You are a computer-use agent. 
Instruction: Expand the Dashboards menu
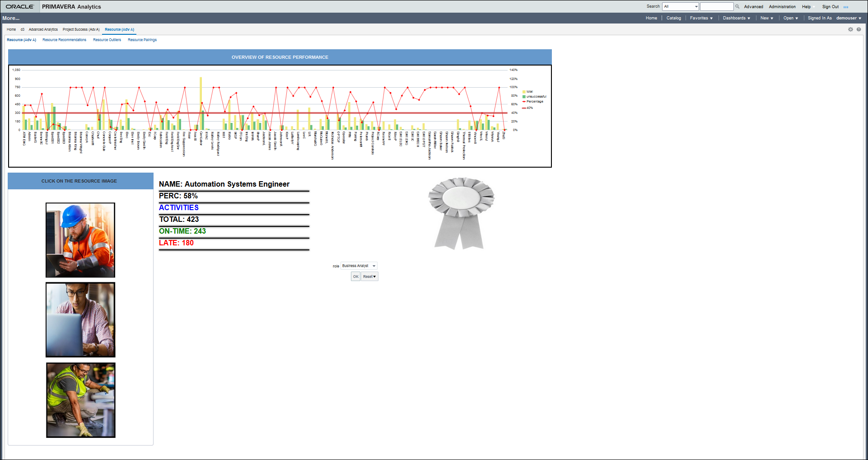pyautogui.click(x=737, y=18)
